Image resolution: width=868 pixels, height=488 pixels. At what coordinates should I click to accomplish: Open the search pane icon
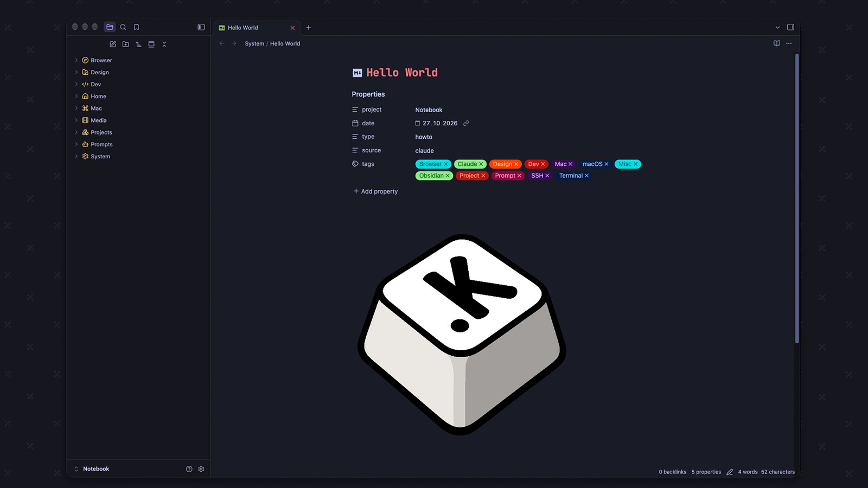coord(123,27)
